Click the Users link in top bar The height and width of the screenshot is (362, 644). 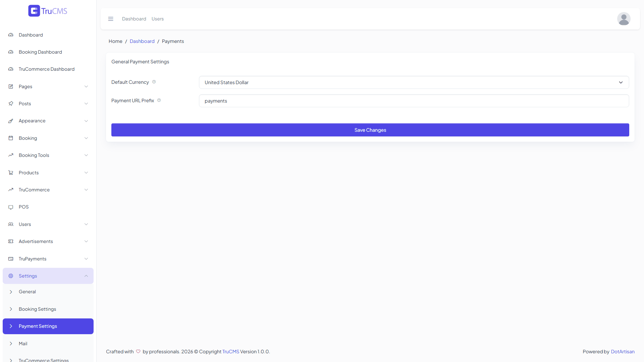tap(158, 19)
